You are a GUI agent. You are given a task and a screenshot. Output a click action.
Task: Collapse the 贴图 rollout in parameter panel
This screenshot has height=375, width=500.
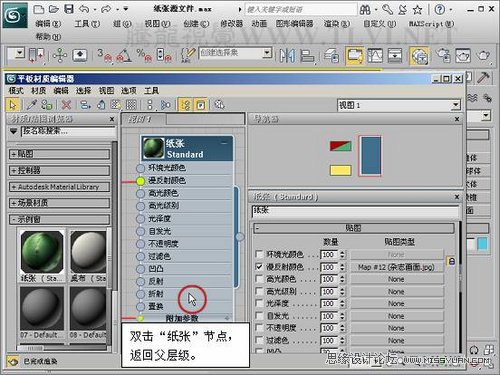click(x=354, y=228)
